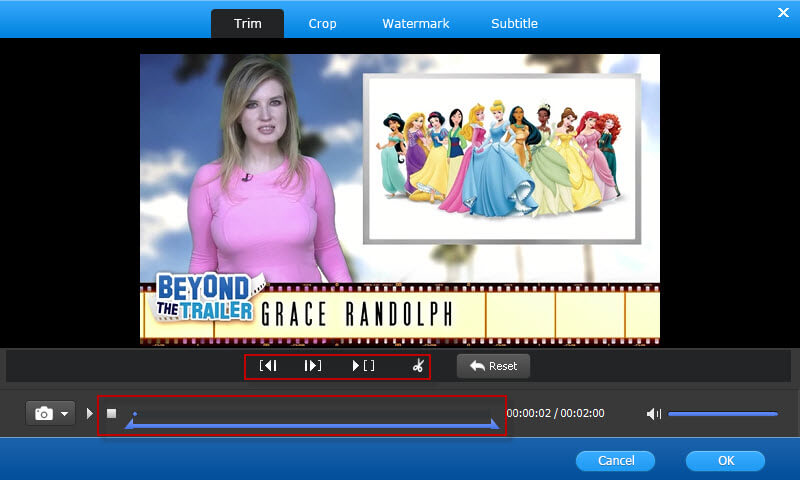800x480 pixels.
Task: Stop video playback
Action: pyautogui.click(x=111, y=413)
